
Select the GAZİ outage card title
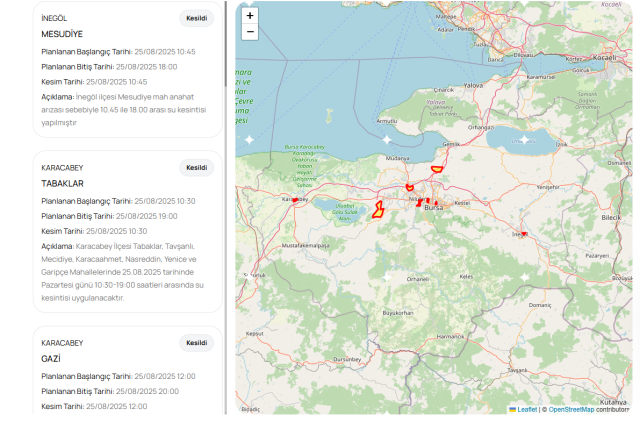coord(52,358)
